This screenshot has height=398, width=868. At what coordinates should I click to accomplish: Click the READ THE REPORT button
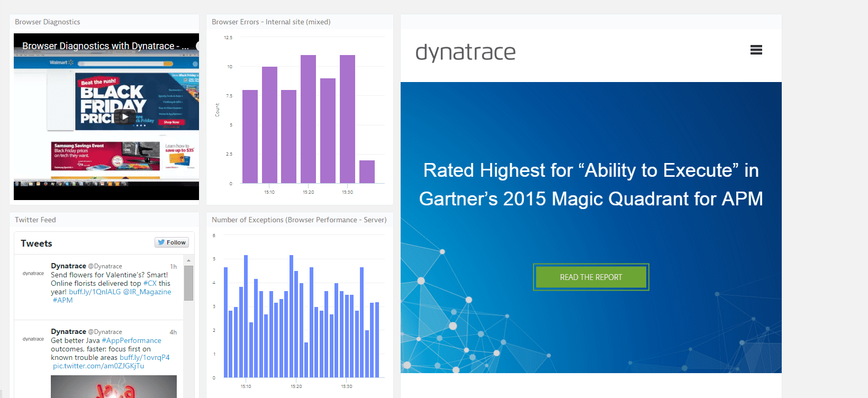[591, 277]
